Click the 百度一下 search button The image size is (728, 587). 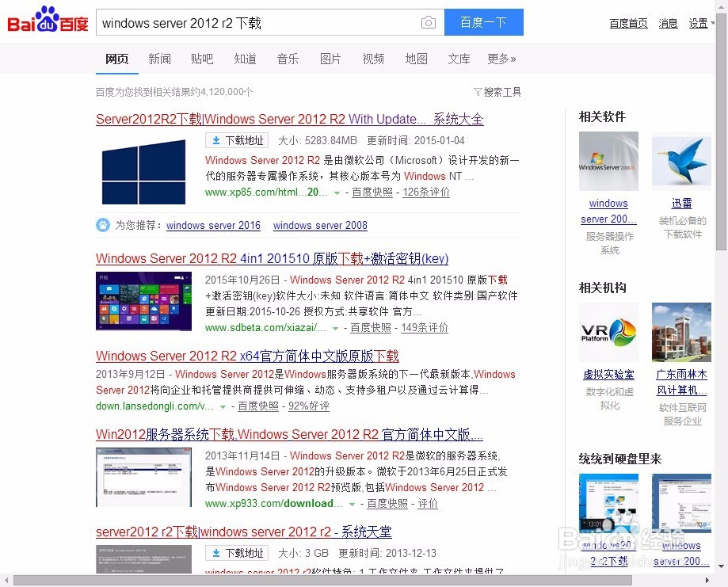pos(484,22)
